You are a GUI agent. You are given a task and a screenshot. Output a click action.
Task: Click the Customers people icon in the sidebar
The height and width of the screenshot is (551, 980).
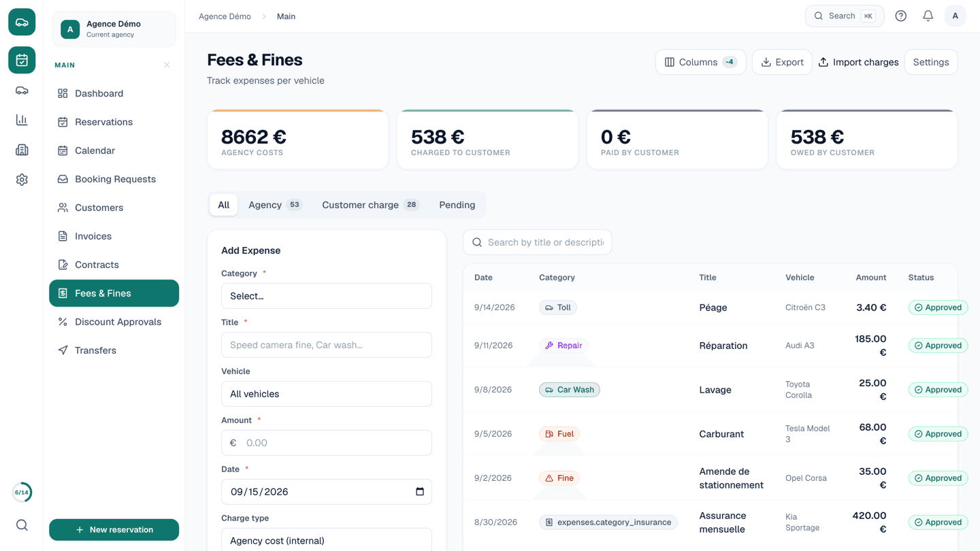pos(63,207)
